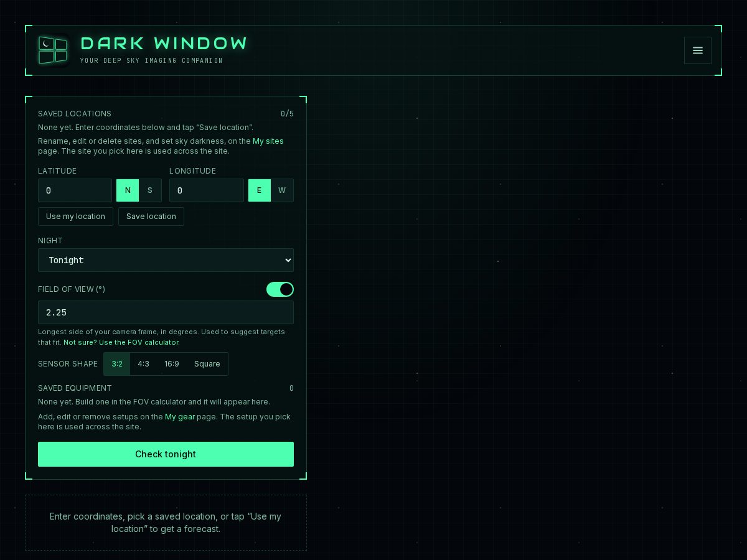Focus the Longitude input field

tap(207, 190)
